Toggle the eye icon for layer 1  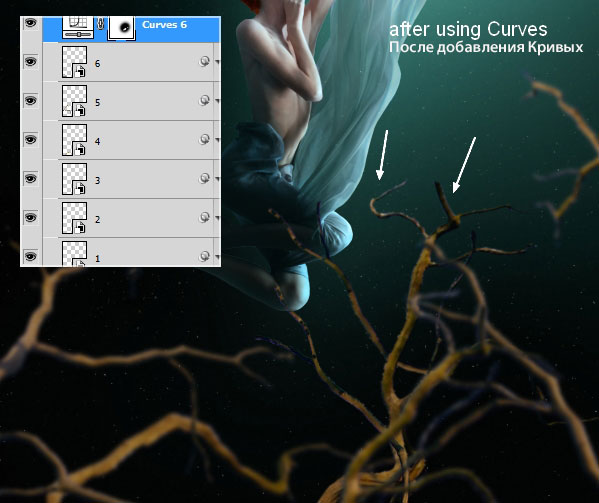(x=31, y=256)
